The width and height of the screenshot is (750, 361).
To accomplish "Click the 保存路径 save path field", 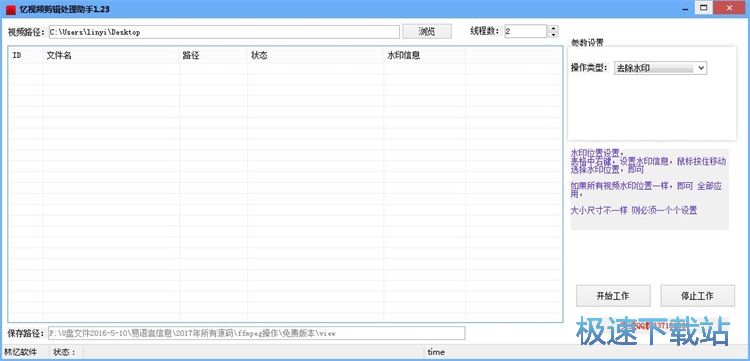I will 256,333.
